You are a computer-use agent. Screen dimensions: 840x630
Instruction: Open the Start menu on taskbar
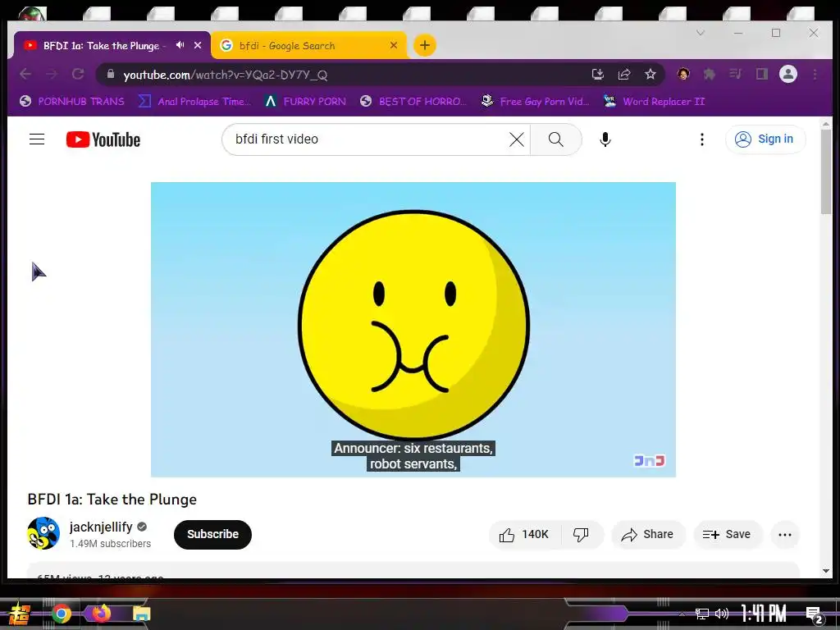20,614
